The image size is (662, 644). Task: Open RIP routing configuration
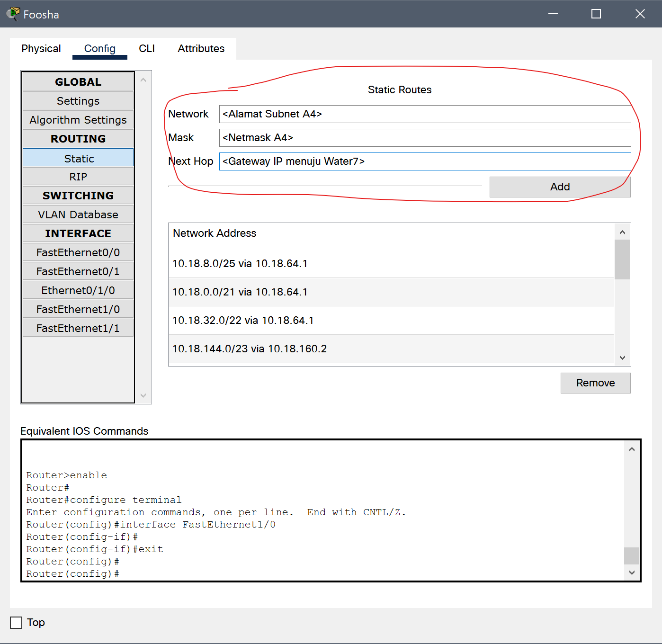click(x=78, y=176)
